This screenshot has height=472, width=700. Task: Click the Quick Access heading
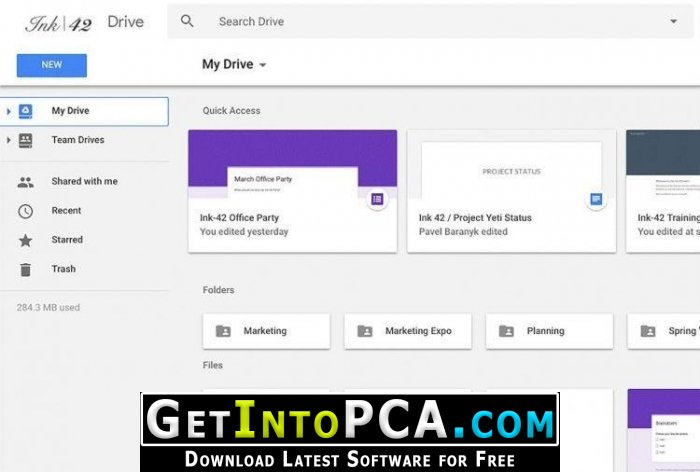231,111
